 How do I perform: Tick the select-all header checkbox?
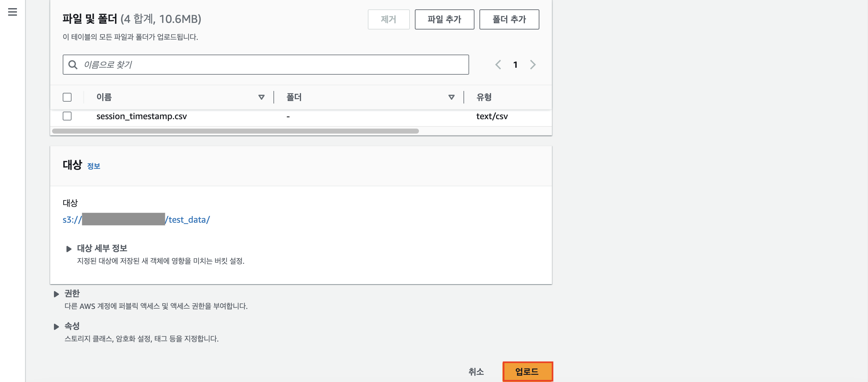67,97
